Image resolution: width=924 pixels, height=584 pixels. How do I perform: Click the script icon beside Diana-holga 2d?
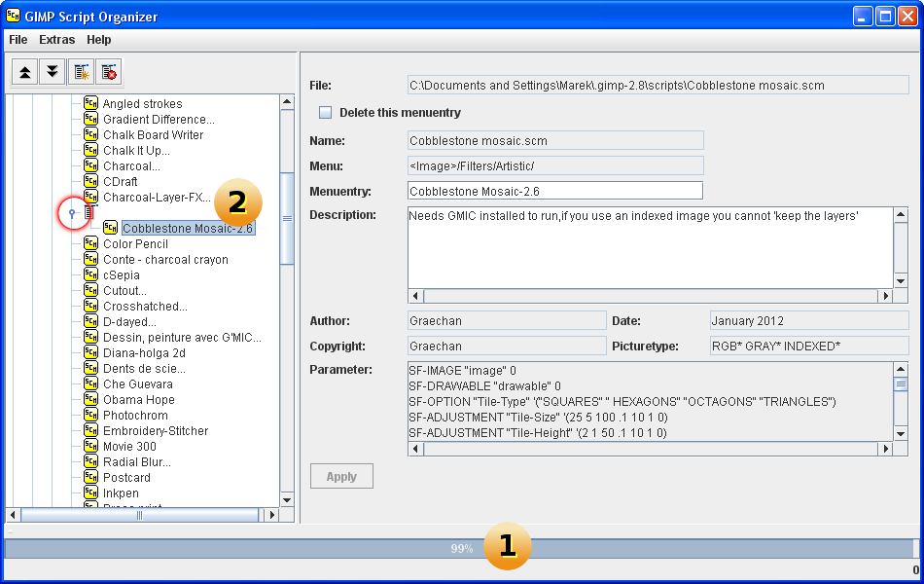click(x=90, y=352)
